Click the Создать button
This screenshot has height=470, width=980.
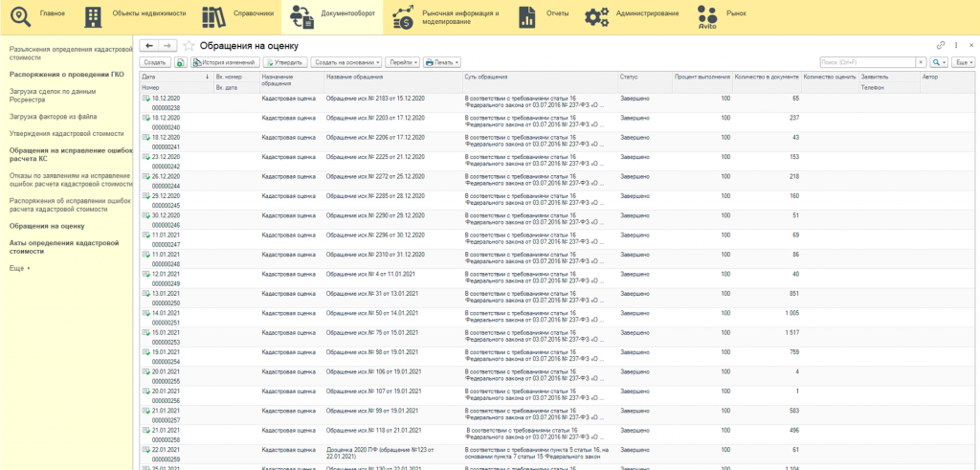[x=155, y=62]
